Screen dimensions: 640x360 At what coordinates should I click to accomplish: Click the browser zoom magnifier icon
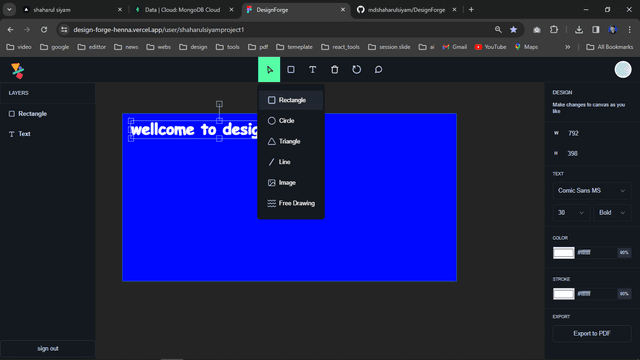coord(498,29)
